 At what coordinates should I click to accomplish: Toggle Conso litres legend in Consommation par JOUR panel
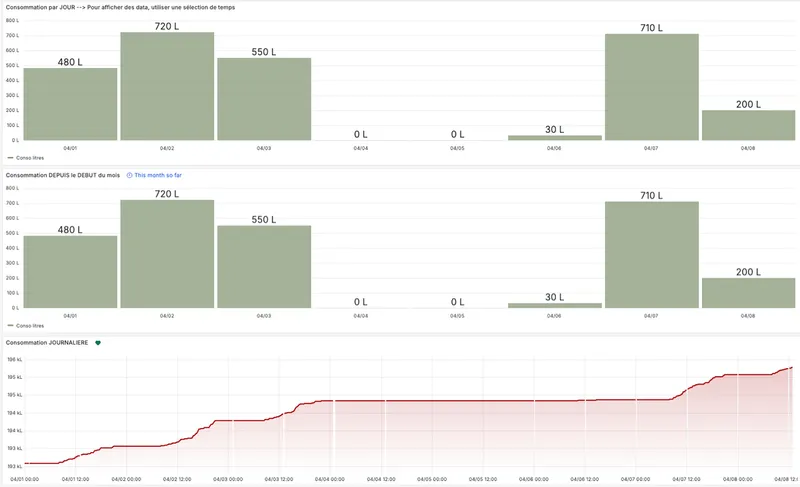click(26, 158)
